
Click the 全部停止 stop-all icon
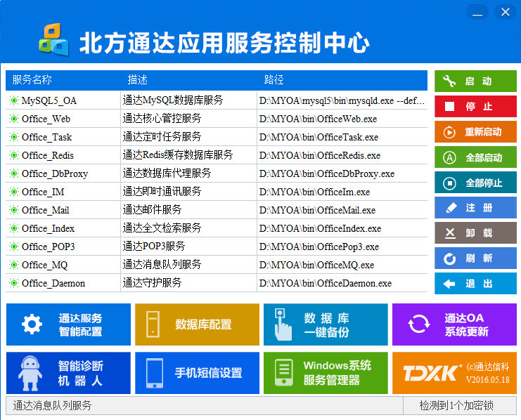(450, 183)
